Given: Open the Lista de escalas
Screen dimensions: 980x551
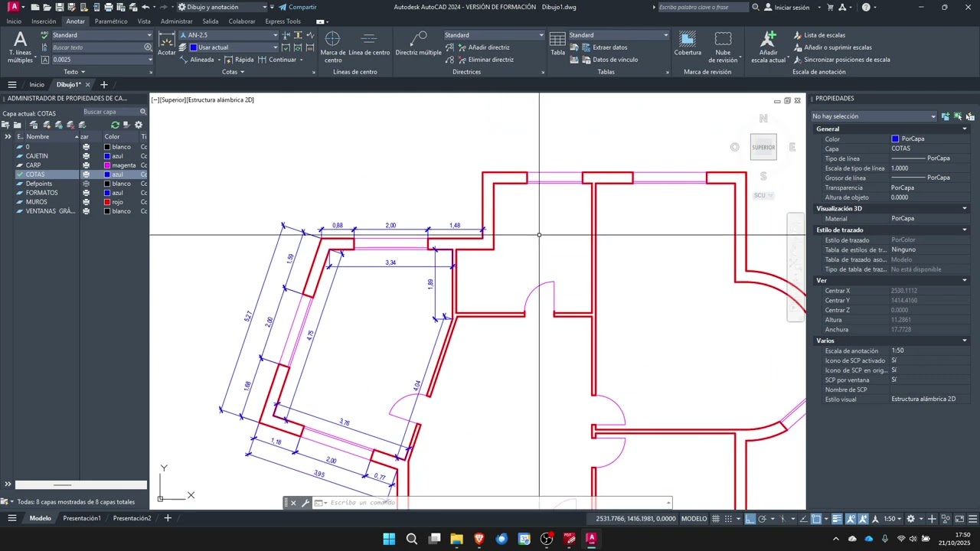Looking at the screenshot, I should click(x=819, y=35).
